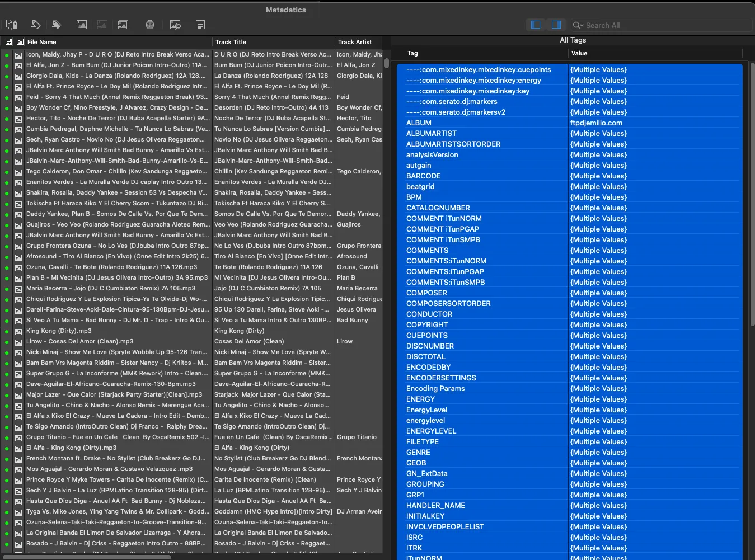Click the brain-shaped lookup toolbar icon
This screenshot has width=755, height=560.
[150, 25]
